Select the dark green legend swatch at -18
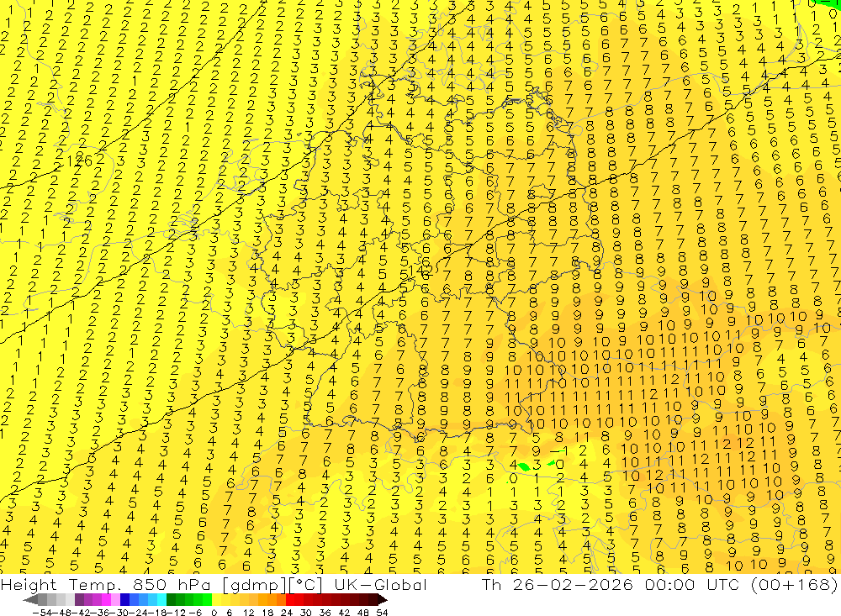The height and width of the screenshot is (616, 841). tap(171, 600)
